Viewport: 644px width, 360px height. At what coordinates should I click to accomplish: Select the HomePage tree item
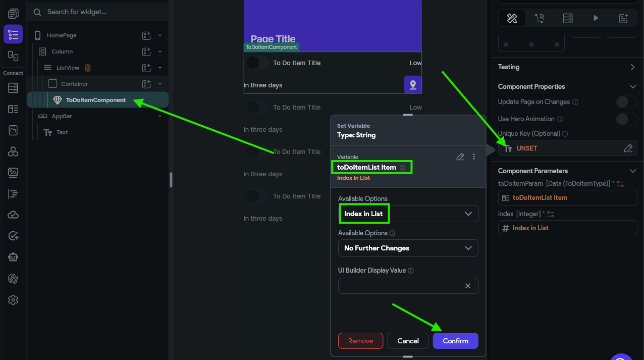click(x=98, y=35)
